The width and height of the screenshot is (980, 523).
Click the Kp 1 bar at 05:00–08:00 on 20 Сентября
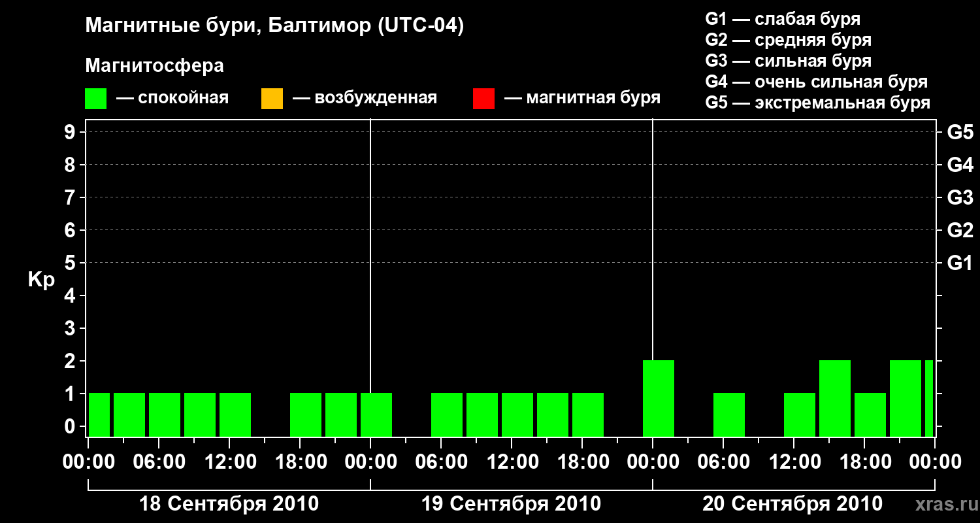(x=729, y=414)
